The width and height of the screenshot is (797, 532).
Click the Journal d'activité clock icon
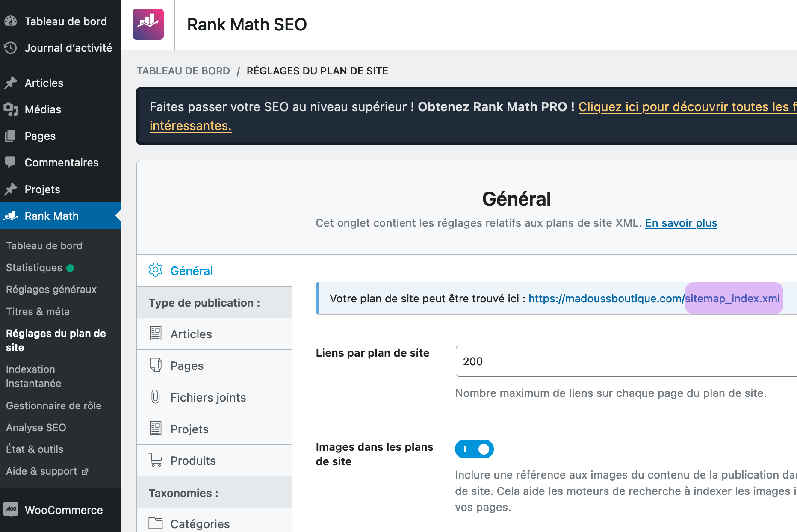coord(11,48)
